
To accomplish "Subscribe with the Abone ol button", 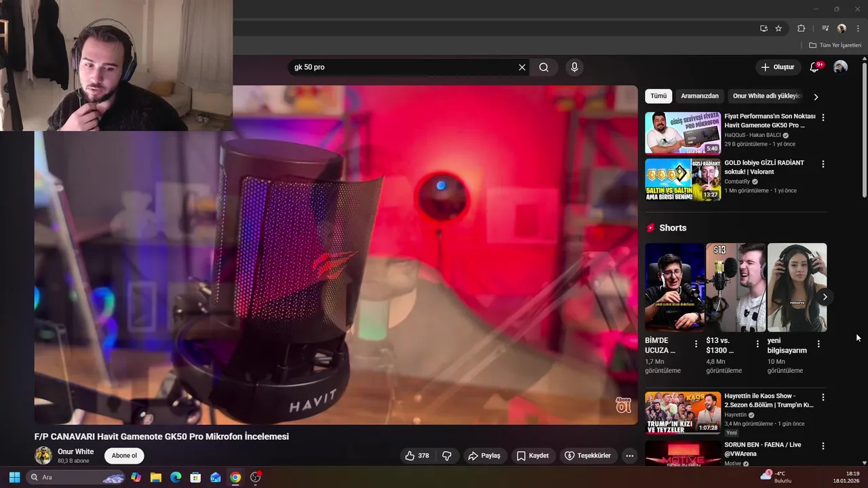I will pyautogui.click(x=124, y=455).
